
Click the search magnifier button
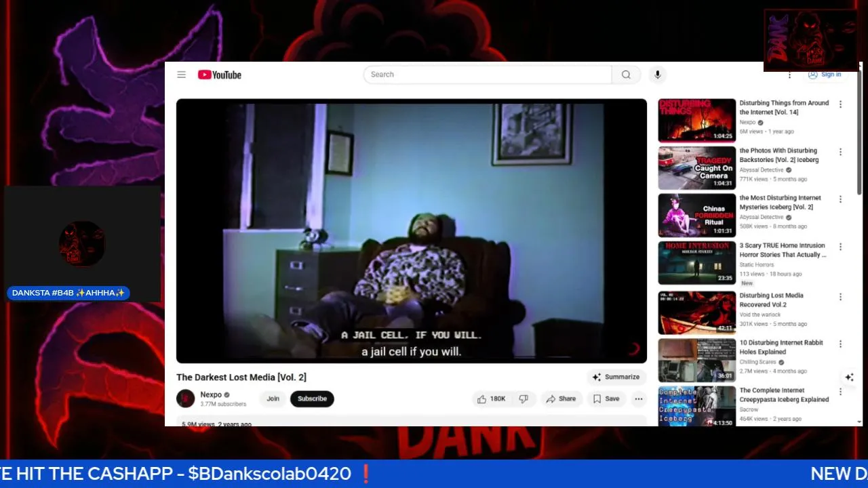tap(626, 75)
